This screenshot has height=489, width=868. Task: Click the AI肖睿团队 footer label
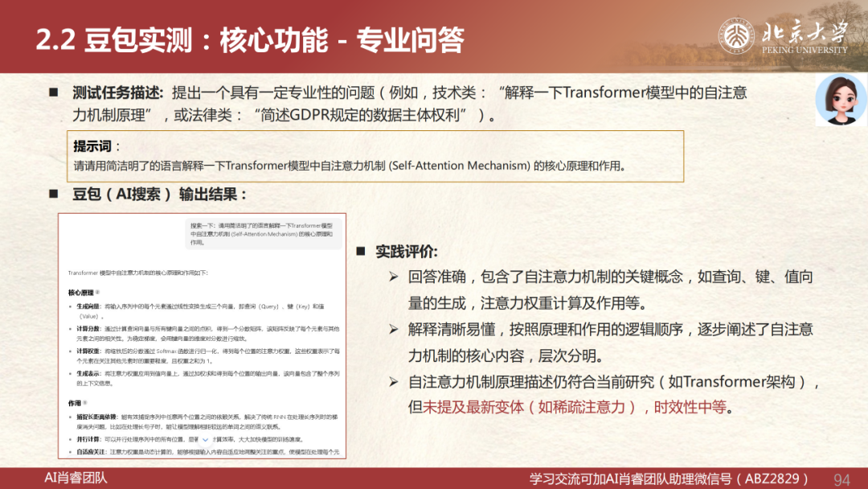[76, 478]
